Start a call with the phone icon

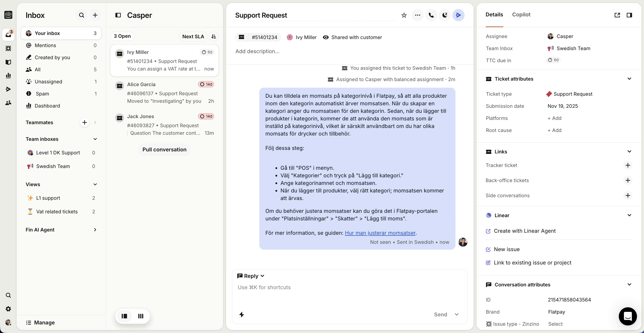[431, 15]
